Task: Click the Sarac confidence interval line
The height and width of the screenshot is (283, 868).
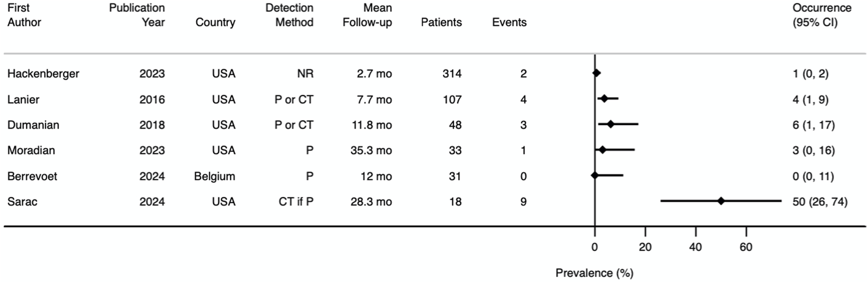Action: [721, 201]
